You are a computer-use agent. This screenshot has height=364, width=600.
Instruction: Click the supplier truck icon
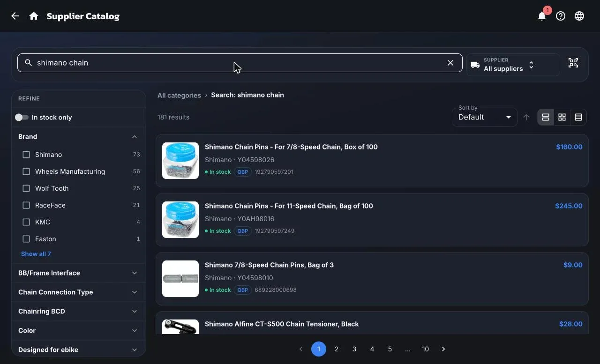pos(475,65)
